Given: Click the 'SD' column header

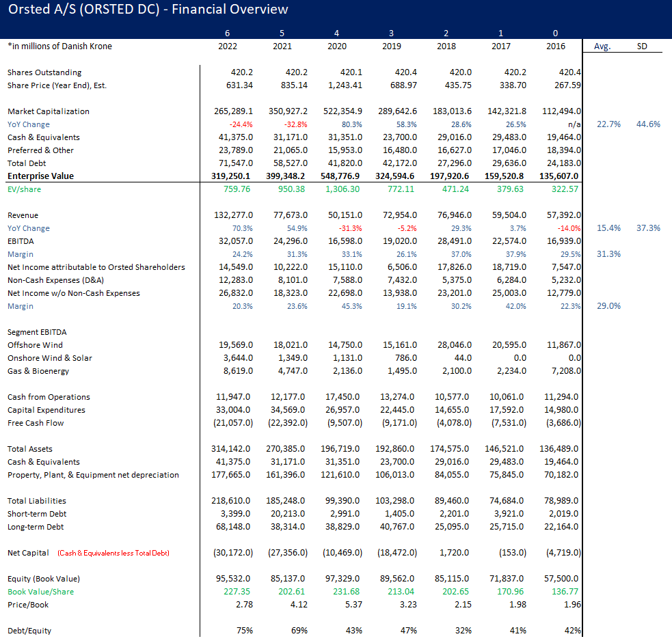Looking at the screenshot, I should click(x=642, y=46).
